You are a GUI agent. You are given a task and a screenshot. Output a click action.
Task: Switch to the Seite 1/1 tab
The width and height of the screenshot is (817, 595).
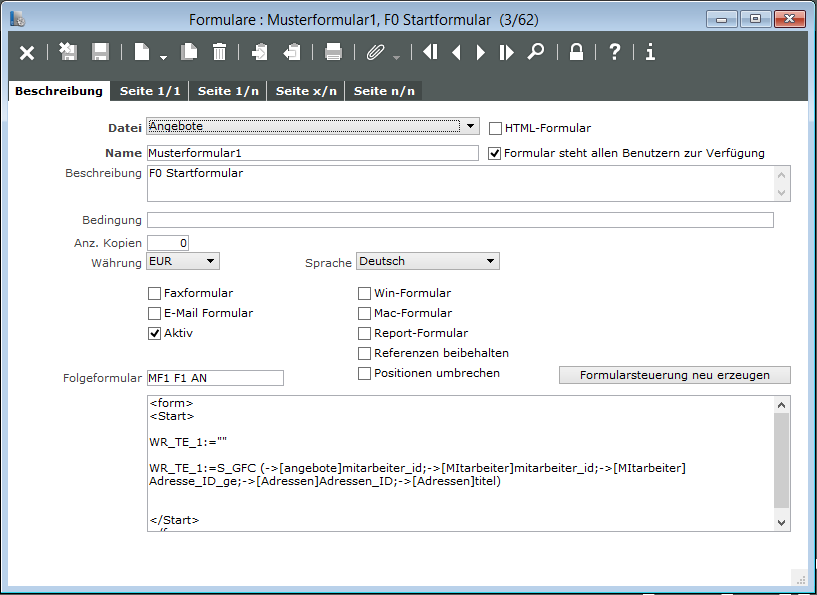(150, 91)
